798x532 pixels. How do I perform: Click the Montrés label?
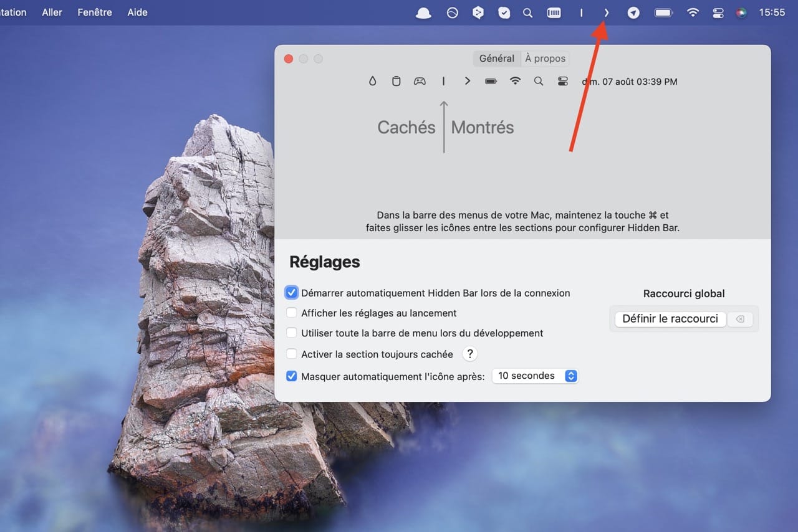point(483,127)
